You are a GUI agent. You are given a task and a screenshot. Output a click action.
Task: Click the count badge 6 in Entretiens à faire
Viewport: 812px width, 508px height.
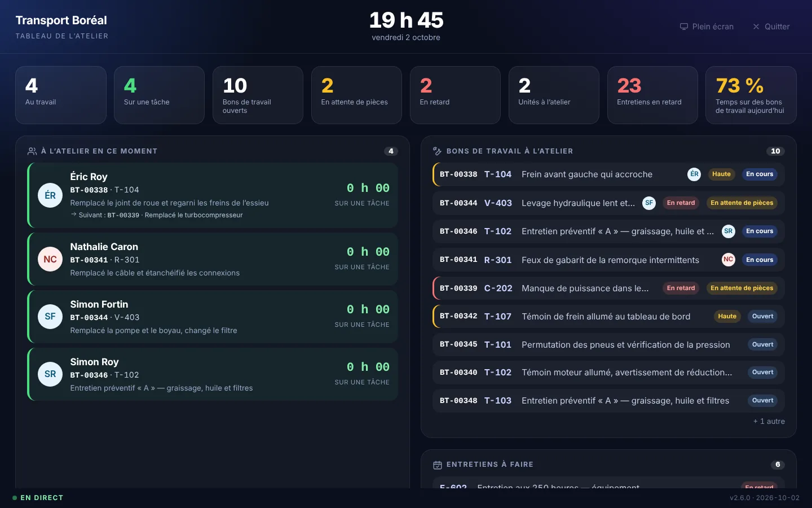(778, 465)
